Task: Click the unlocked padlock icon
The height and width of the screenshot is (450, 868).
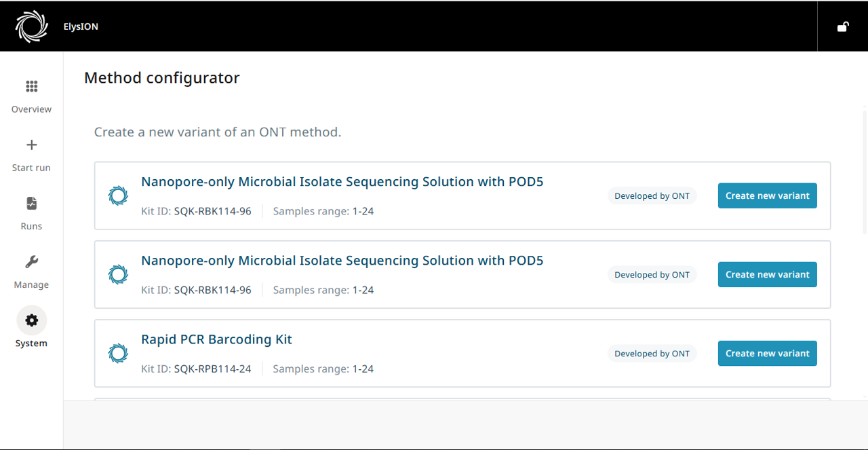Action: point(843,26)
